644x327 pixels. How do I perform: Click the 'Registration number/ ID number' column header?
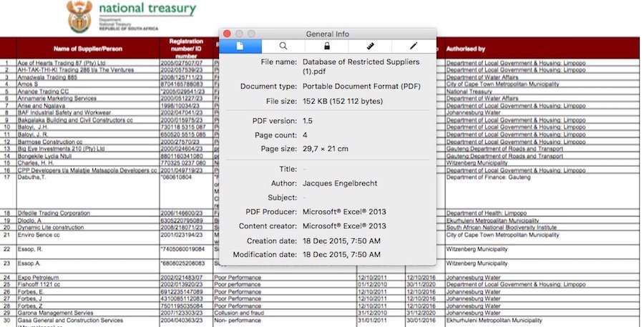coord(186,49)
